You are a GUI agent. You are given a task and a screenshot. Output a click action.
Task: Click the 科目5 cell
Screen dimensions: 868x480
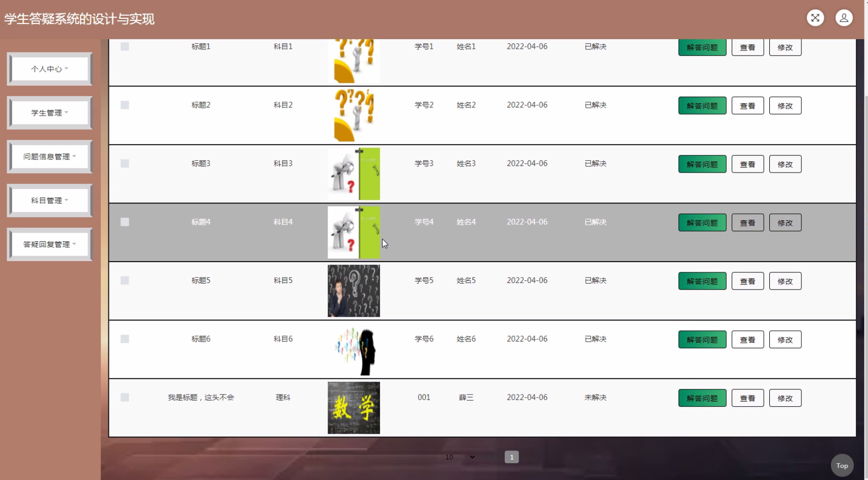click(x=283, y=280)
